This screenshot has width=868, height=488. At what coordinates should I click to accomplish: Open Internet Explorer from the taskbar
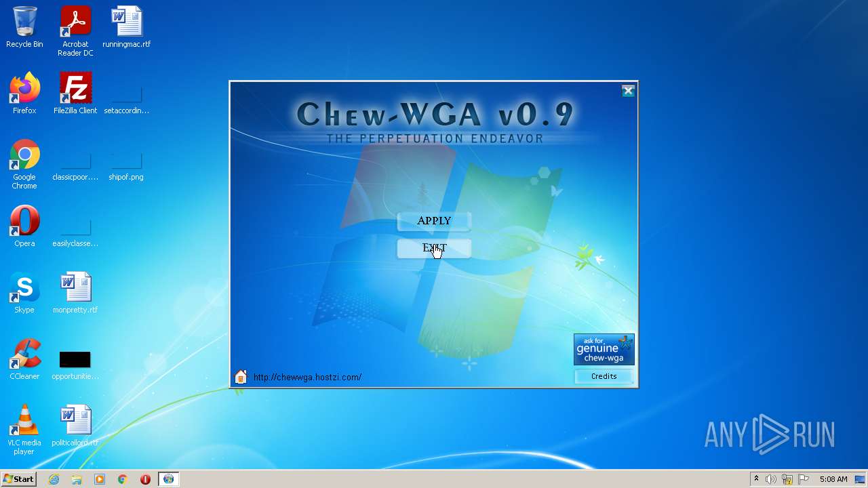point(54,479)
